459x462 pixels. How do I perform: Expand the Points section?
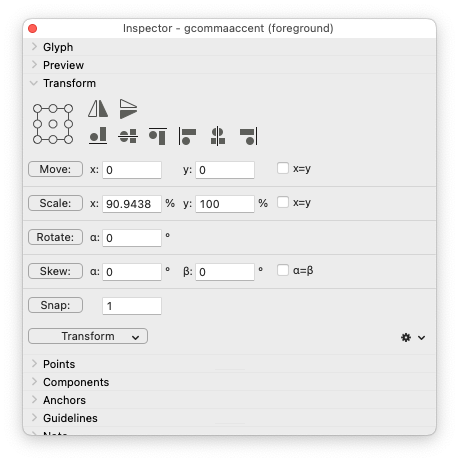tap(34, 364)
